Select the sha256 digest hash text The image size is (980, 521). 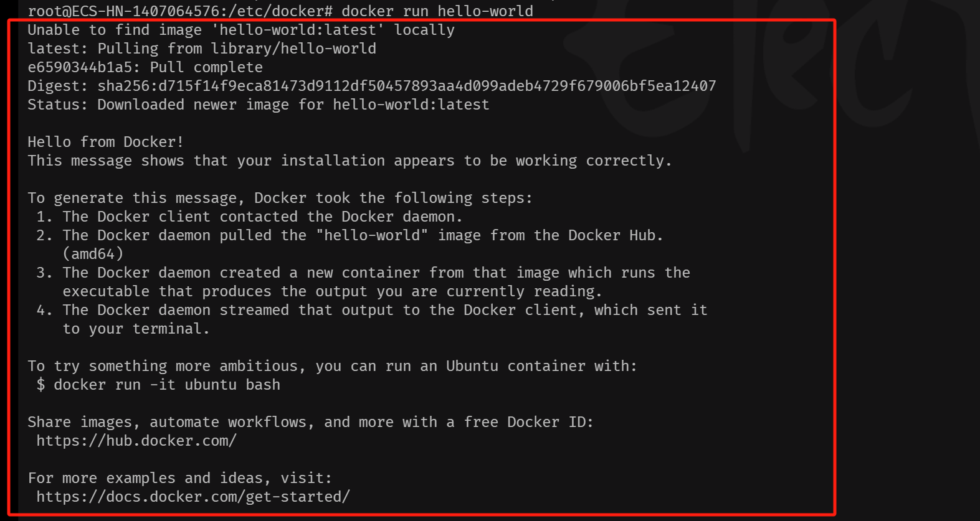tap(407, 86)
